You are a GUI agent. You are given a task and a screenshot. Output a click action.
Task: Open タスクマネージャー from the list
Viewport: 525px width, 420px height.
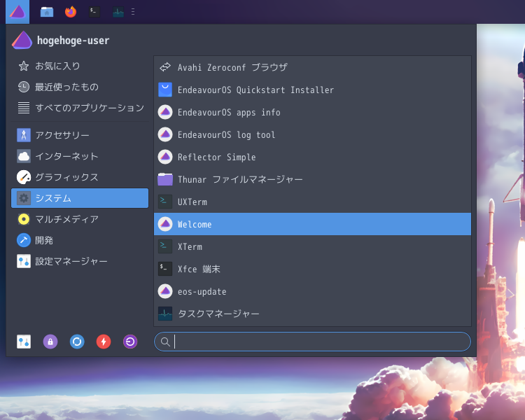coord(312,314)
